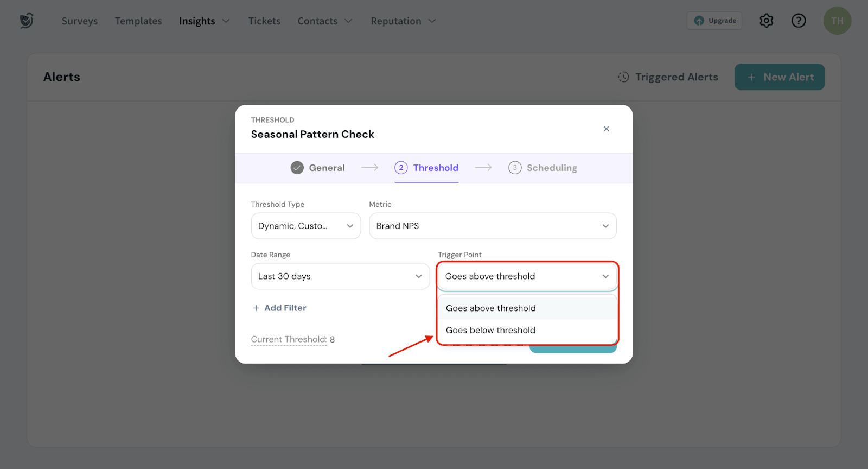
Task: Click the Scheduling step number icon
Action: tap(514, 168)
